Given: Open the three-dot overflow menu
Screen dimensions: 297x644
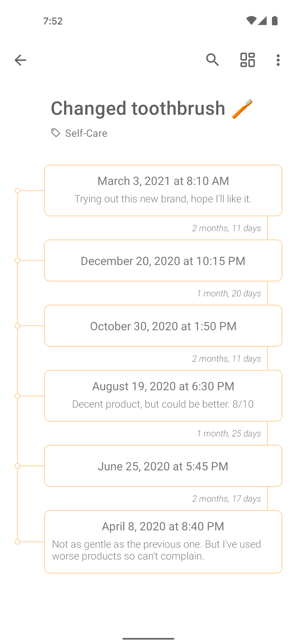Looking at the screenshot, I should point(278,60).
